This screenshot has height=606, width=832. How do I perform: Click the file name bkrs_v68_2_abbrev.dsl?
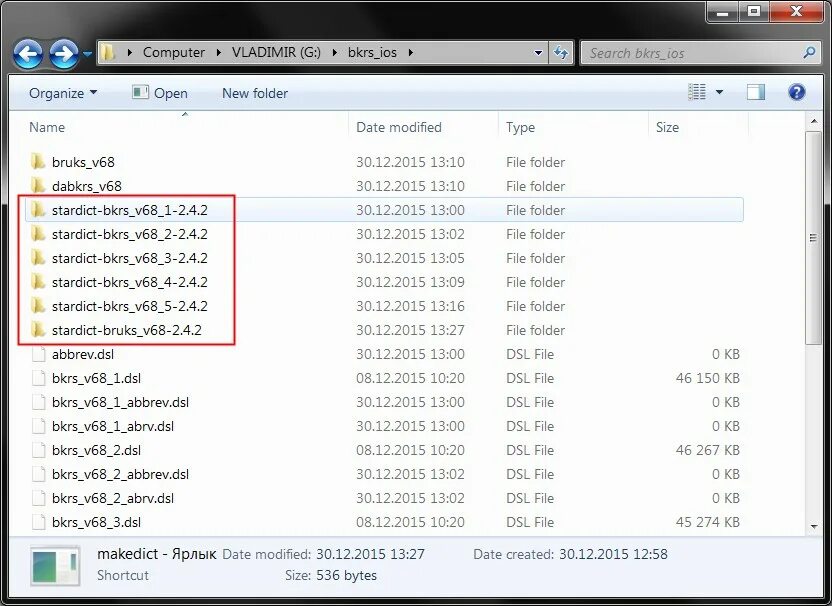(x=120, y=474)
